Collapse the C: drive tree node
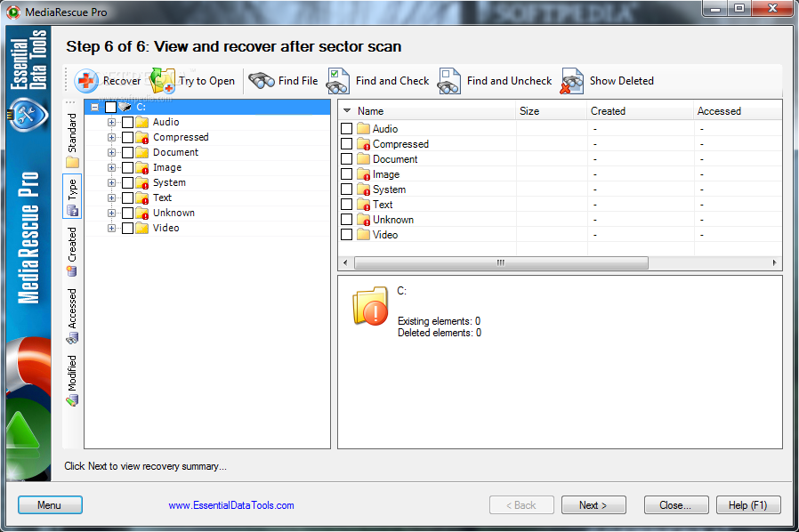 [95, 107]
